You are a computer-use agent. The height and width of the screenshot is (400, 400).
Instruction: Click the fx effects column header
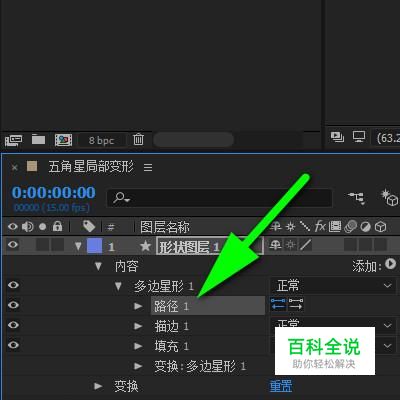click(x=320, y=226)
